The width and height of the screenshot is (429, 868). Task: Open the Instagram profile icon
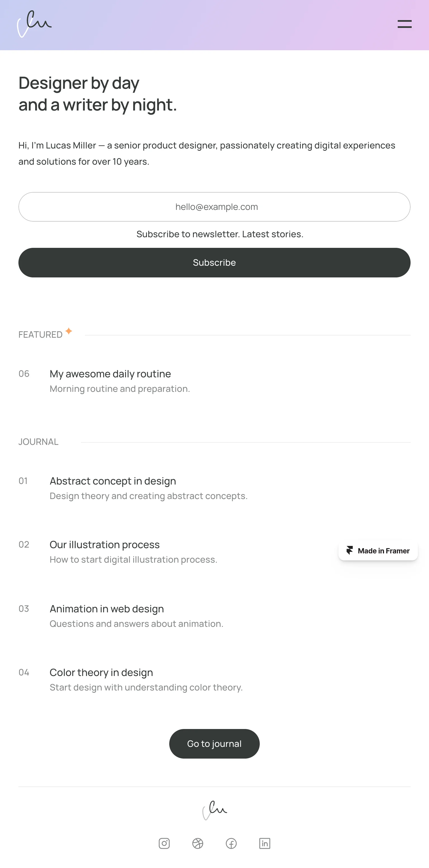[164, 843]
